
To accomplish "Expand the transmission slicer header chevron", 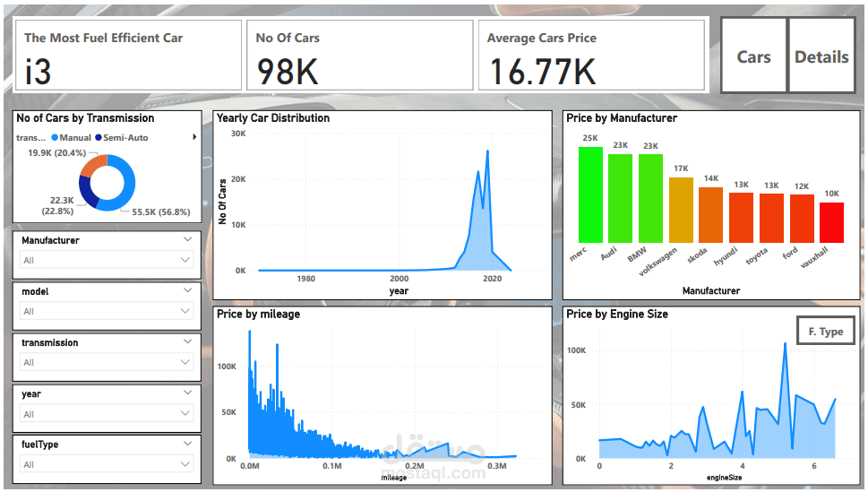I will click(187, 341).
